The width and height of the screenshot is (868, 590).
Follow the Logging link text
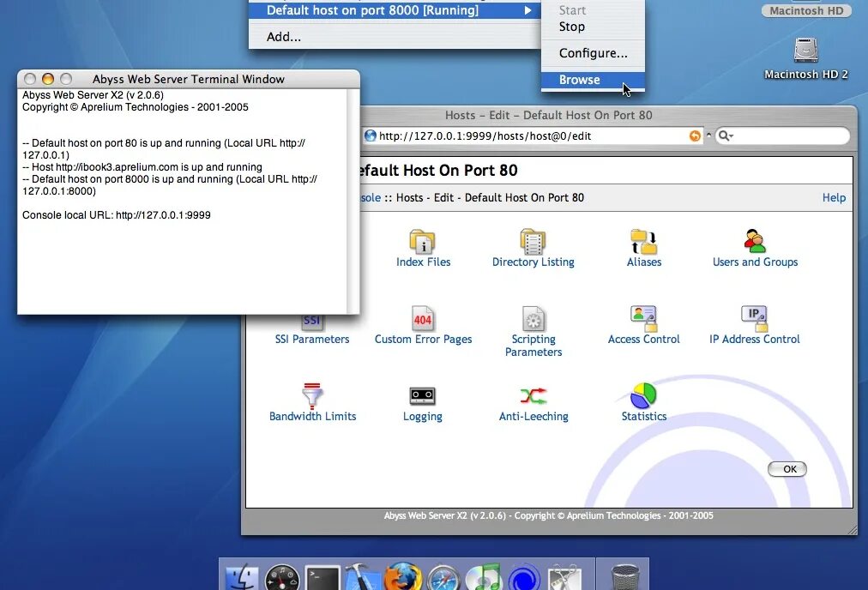click(x=422, y=416)
